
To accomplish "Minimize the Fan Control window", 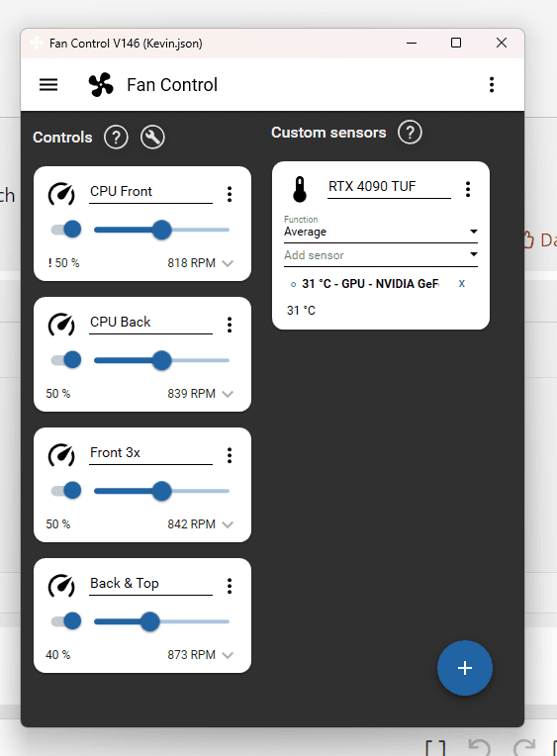I will [x=412, y=43].
